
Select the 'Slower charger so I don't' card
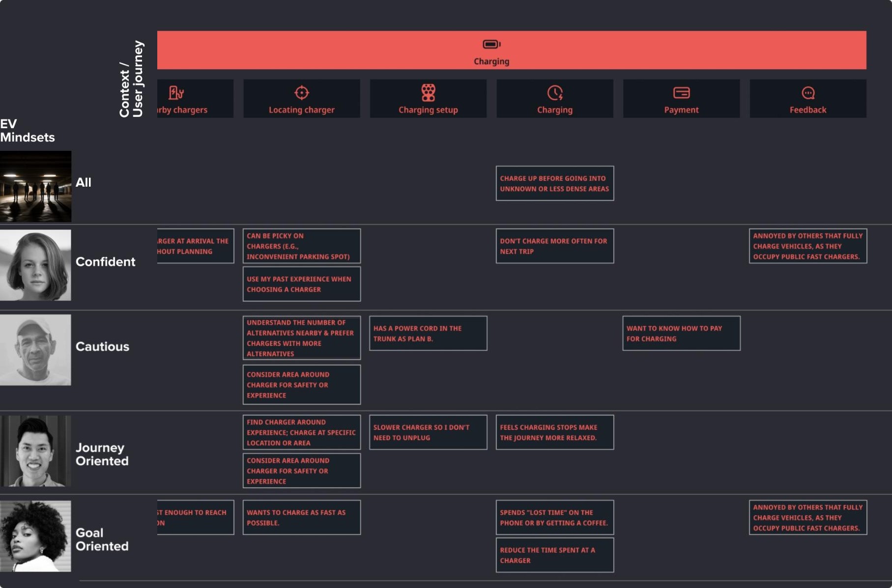428,432
